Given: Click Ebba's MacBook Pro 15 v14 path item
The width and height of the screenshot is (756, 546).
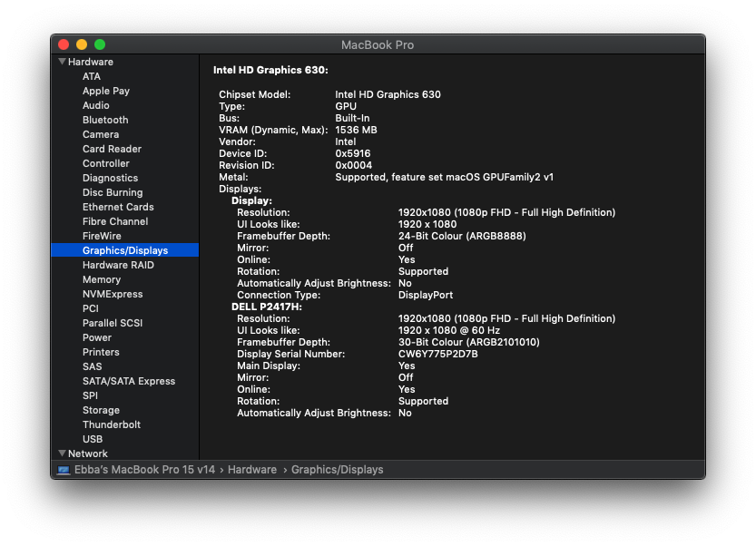Looking at the screenshot, I should coord(144,470).
